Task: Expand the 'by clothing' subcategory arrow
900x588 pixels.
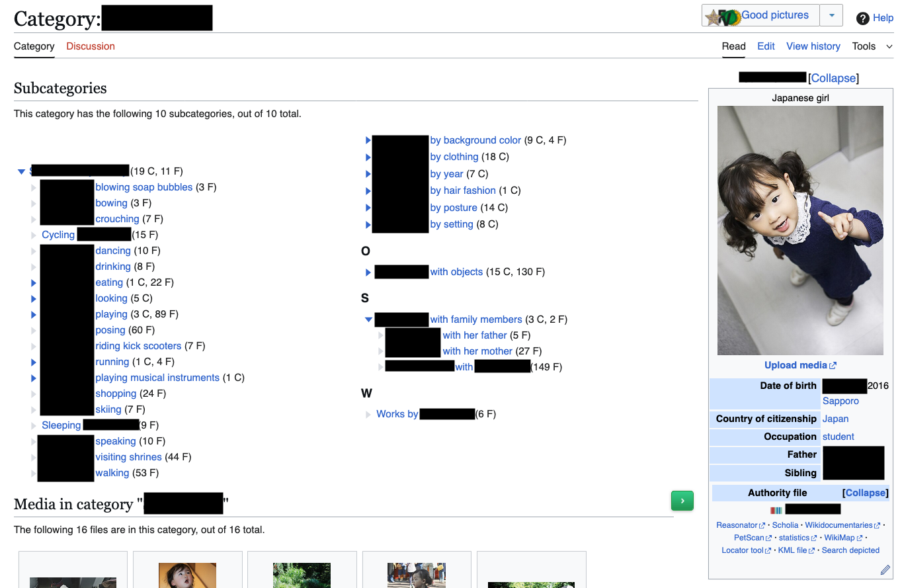Action: tap(368, 157)
